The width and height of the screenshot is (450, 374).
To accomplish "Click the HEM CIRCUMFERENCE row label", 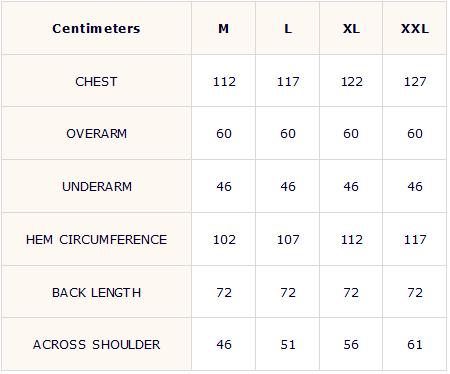I will pyautogui.click(x=96, y=240).
